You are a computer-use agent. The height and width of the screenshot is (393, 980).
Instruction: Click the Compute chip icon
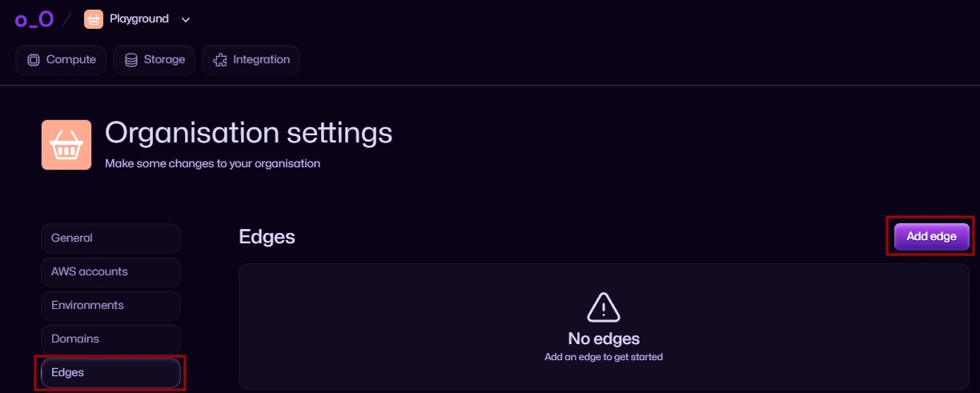(33, 60)
